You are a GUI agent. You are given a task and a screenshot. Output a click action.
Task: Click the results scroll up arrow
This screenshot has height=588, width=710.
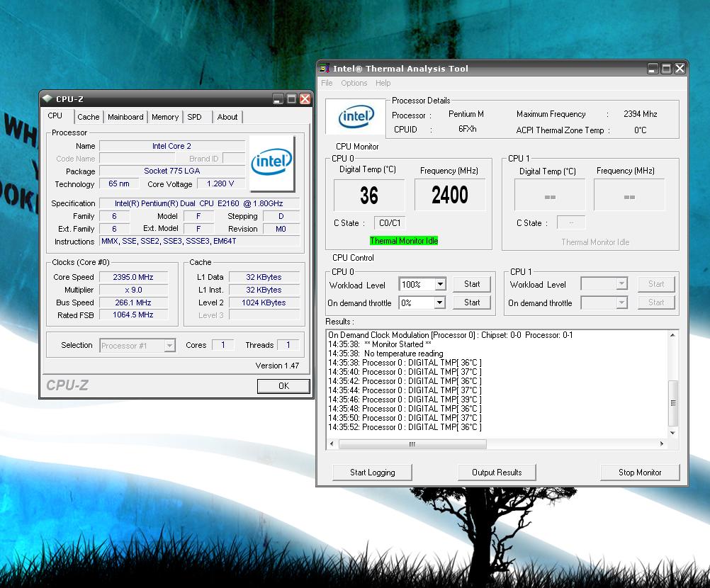673,335
